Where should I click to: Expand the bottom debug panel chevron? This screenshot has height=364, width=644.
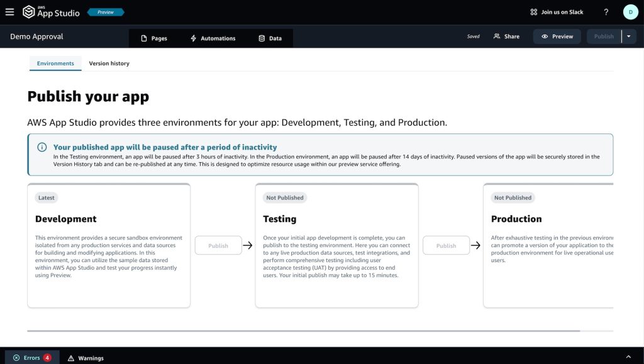(627, 358)
